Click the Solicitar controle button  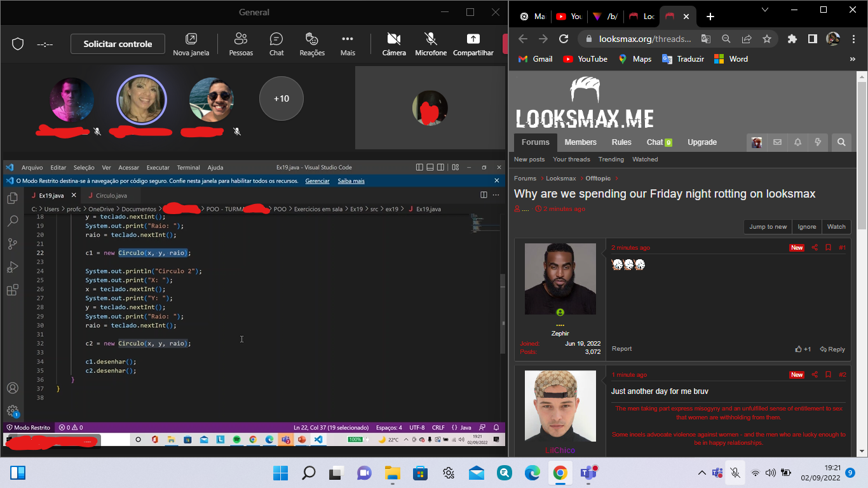pyautogui.click(x=118, y=44)
